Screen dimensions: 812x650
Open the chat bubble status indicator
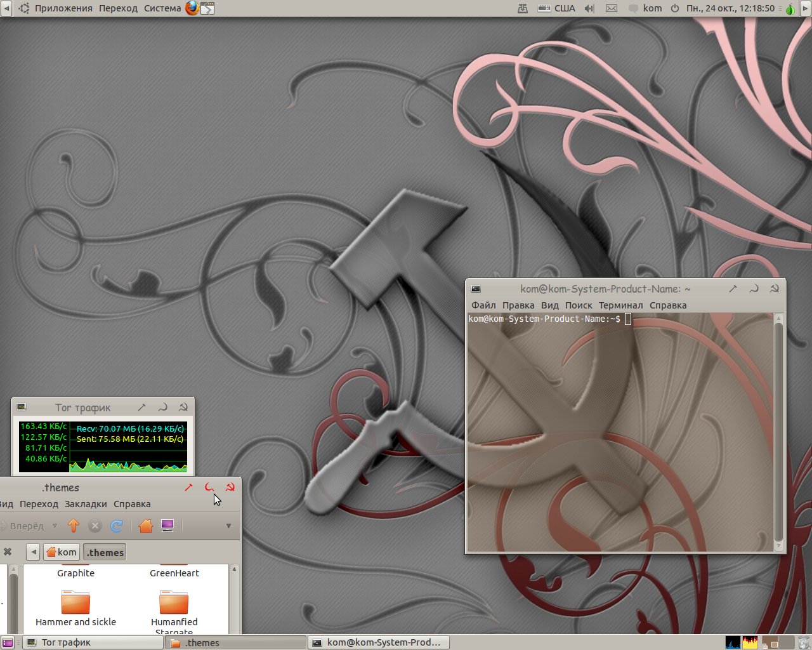coord(633,8)
